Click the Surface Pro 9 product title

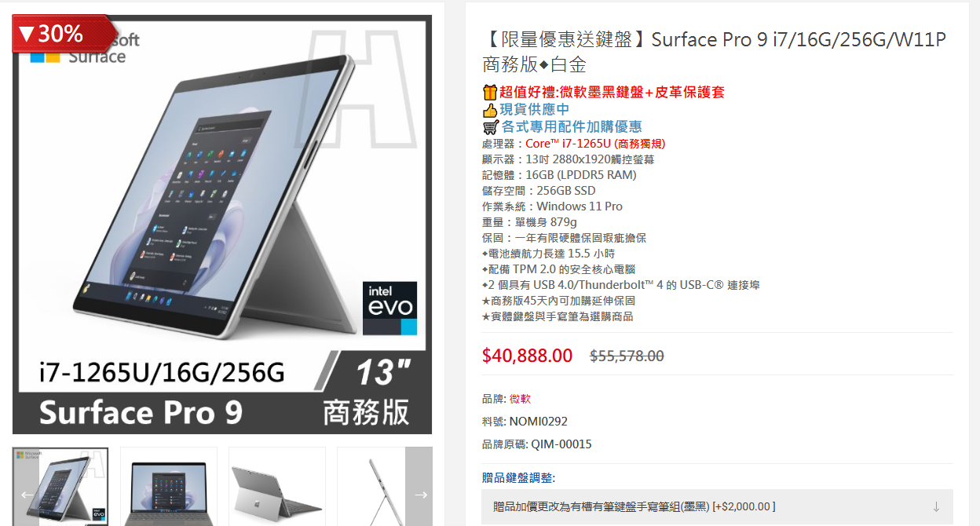point(714,51)
